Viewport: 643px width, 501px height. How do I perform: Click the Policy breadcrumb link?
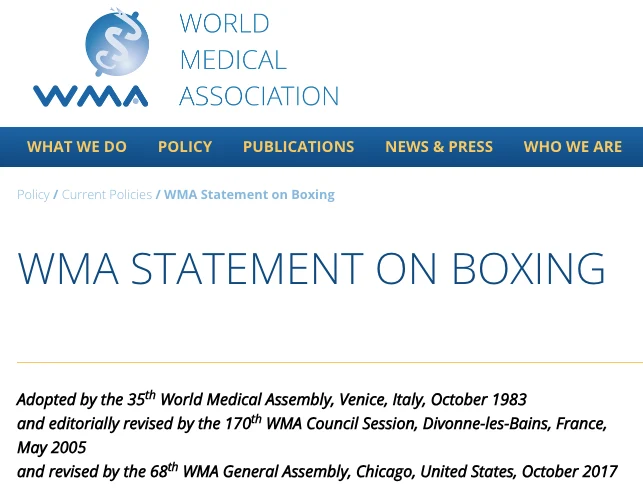point(33,194)
